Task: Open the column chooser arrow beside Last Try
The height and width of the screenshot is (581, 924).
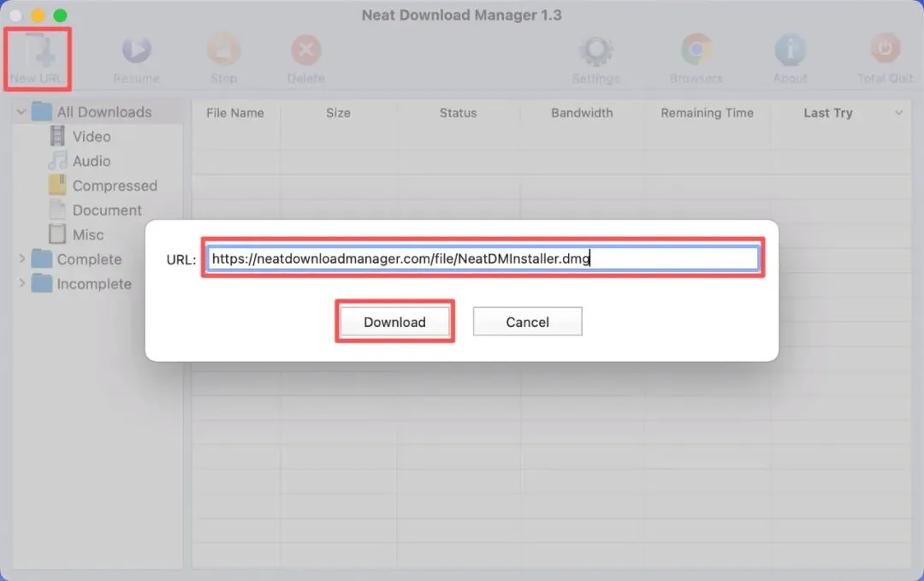Action: 898,113
